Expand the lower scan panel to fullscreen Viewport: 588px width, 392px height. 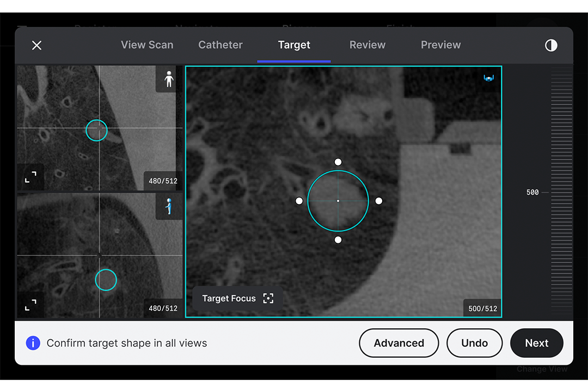point(32,305)
